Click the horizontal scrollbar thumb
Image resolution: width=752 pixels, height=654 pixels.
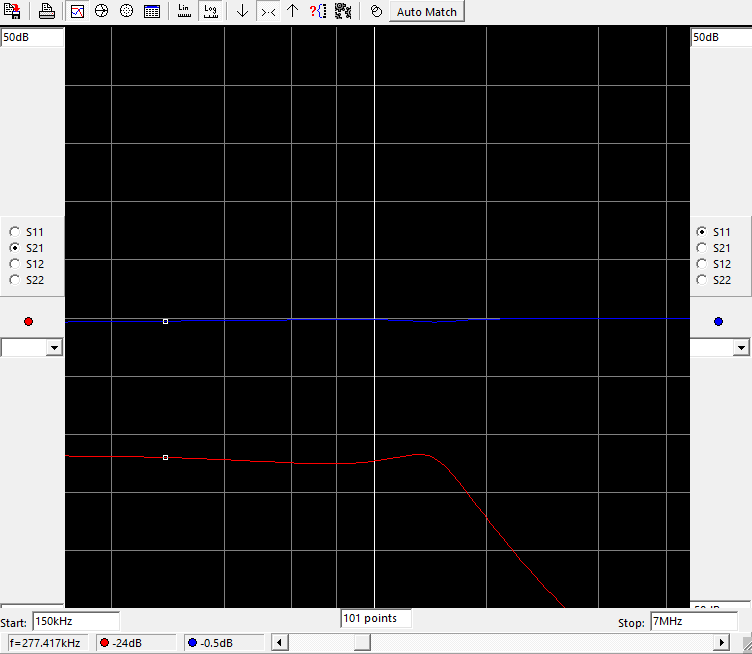tap(362, 642)
